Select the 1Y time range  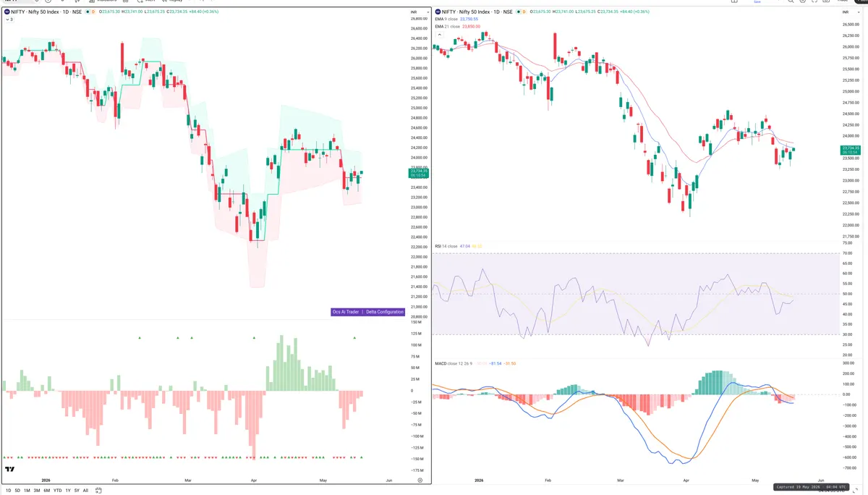tap(68, 491)
